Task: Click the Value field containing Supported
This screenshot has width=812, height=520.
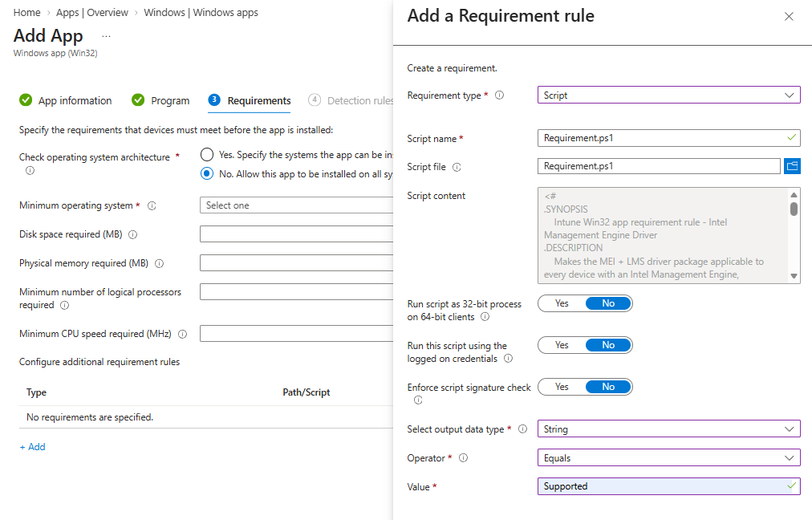Action: click(x=668, y=486)
